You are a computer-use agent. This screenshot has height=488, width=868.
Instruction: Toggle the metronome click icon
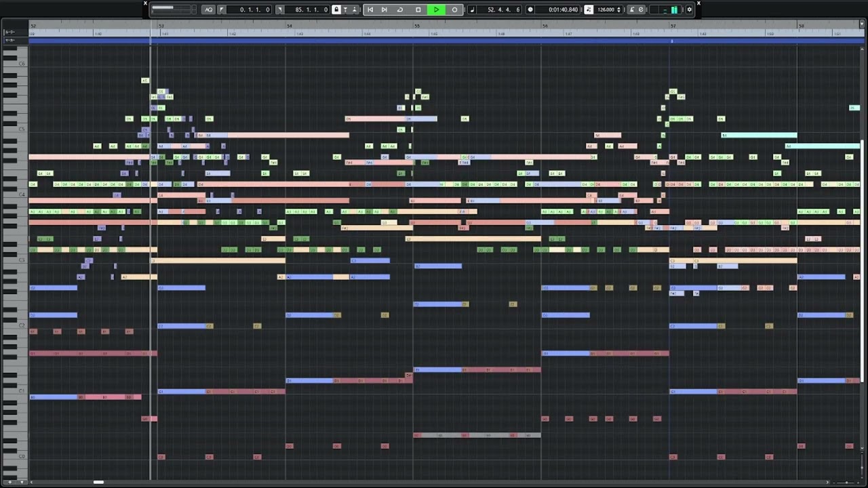tap(632, 9)
